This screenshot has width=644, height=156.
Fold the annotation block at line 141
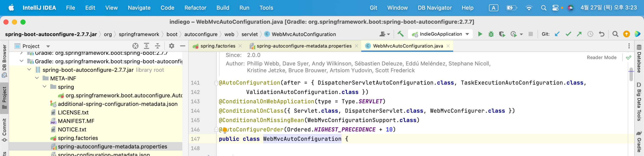tap(216, 83)
